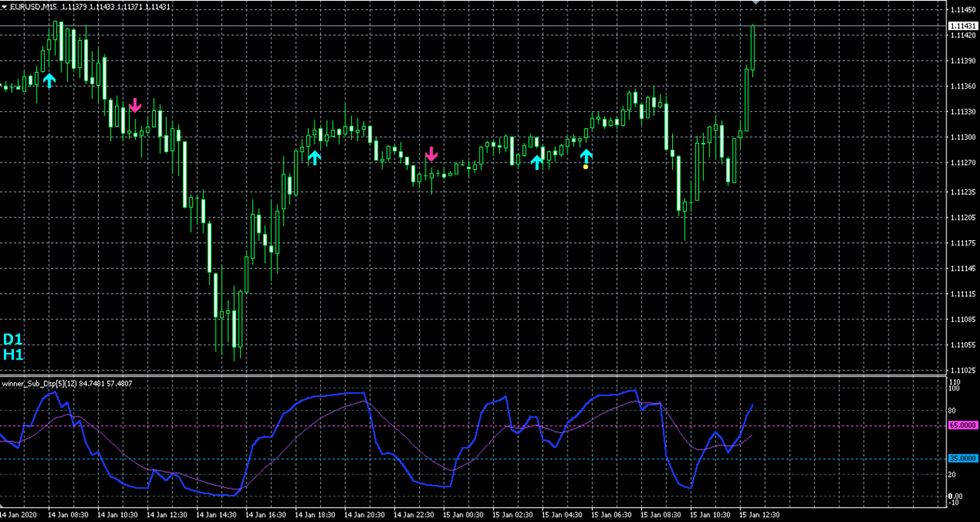Click the chart shift triangle marker on the top edge
Viewport: 980px width, 522px height.
[x=755, y=3]
